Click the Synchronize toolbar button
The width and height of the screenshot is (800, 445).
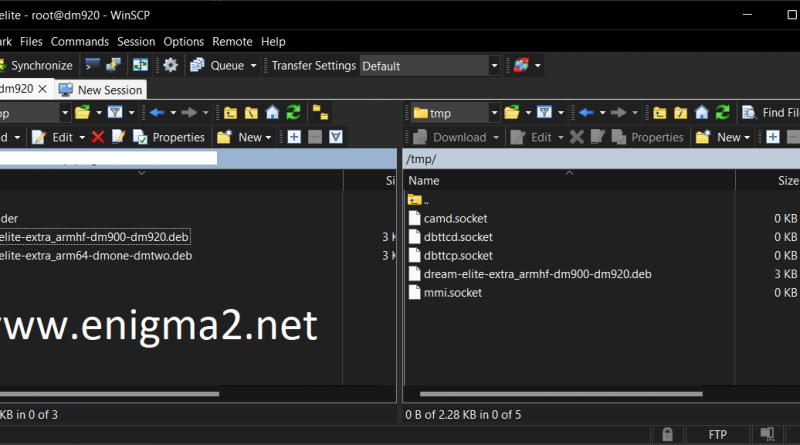coord(37,66)
